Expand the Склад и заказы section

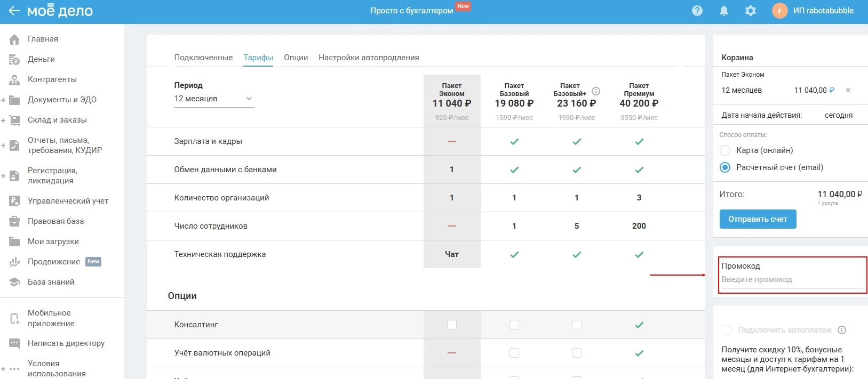pos(3,120)
